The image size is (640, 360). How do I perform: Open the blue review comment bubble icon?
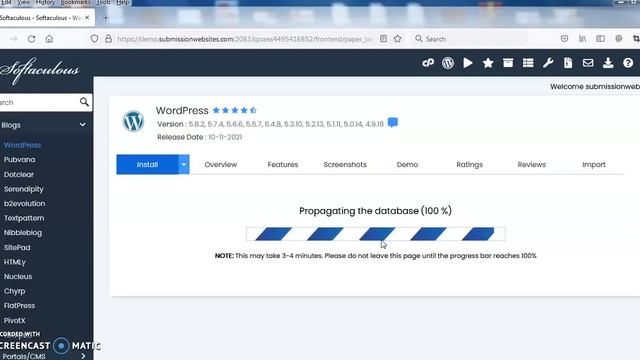(393, 122)
